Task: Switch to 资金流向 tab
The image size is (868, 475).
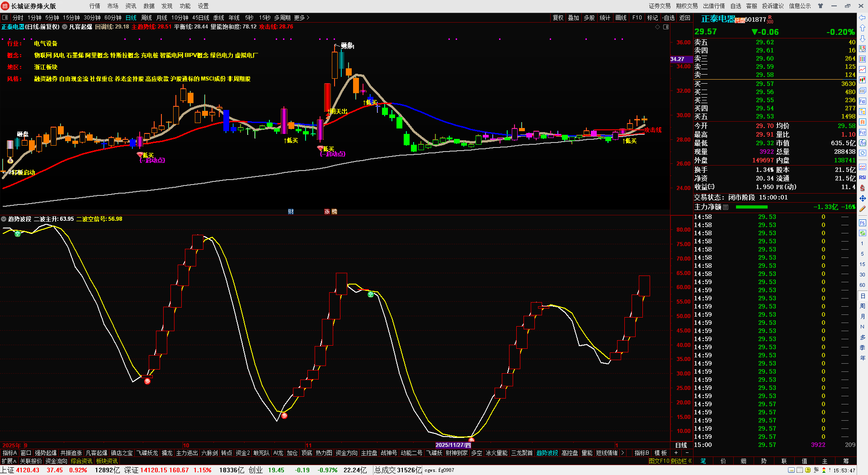Action: click(x=57, y=461)
